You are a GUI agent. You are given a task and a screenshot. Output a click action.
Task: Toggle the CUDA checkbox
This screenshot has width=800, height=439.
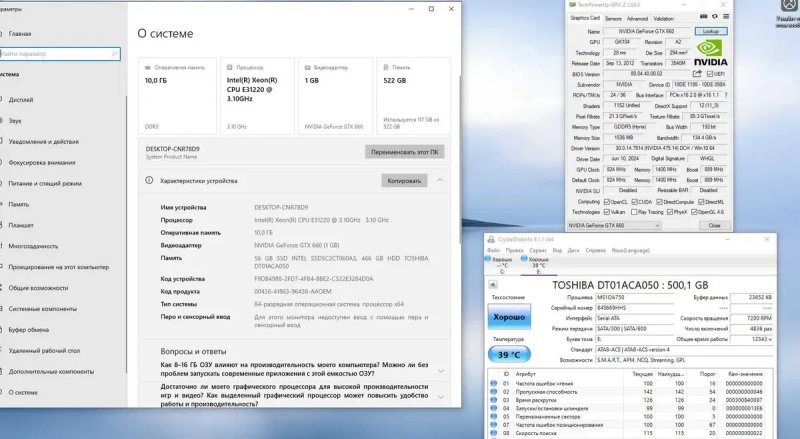tap(634, 202)
